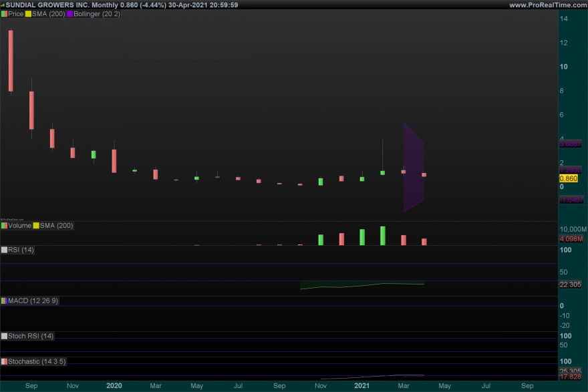Click the 10 level on the price axis
The height and width of the screenshot is (392, 588).
pos(564,67)
